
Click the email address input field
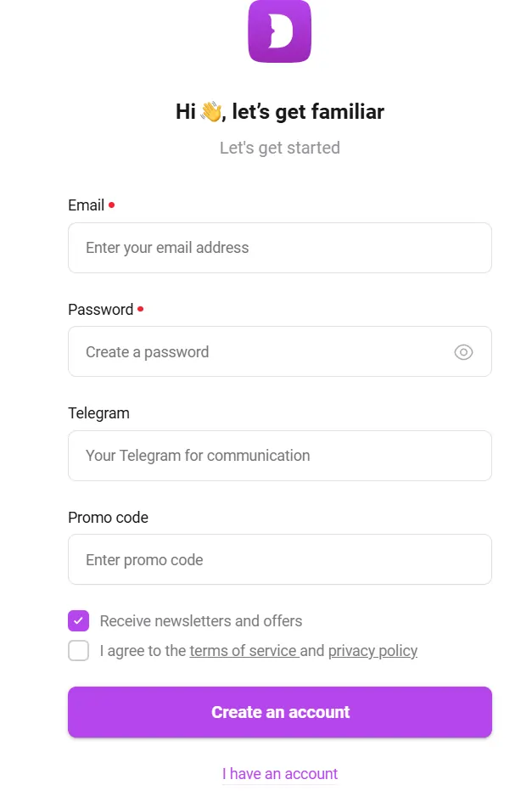coord(279,248)
